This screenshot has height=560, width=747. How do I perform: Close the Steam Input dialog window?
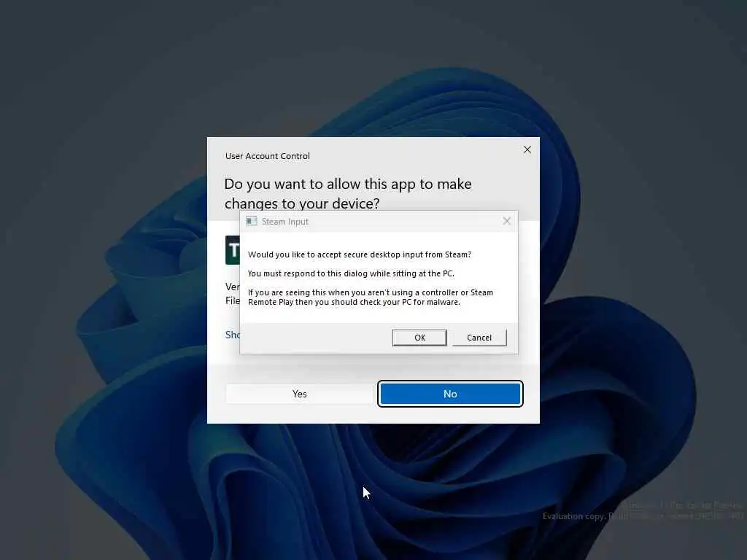[506, 221]
